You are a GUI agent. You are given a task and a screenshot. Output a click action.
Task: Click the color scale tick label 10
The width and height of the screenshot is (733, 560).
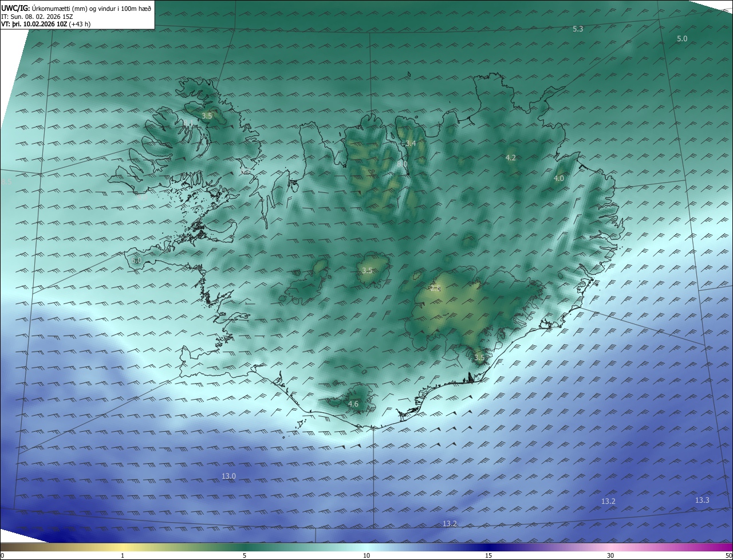point(366,555)
